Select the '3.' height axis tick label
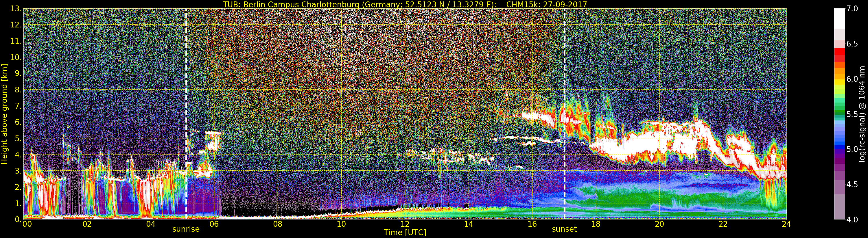 [x=18, y=171]
